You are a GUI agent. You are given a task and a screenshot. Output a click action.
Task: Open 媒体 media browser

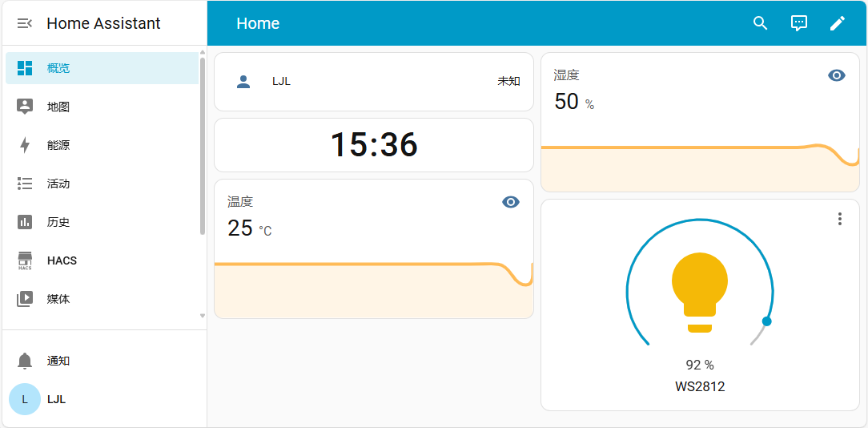coord(58,299)
